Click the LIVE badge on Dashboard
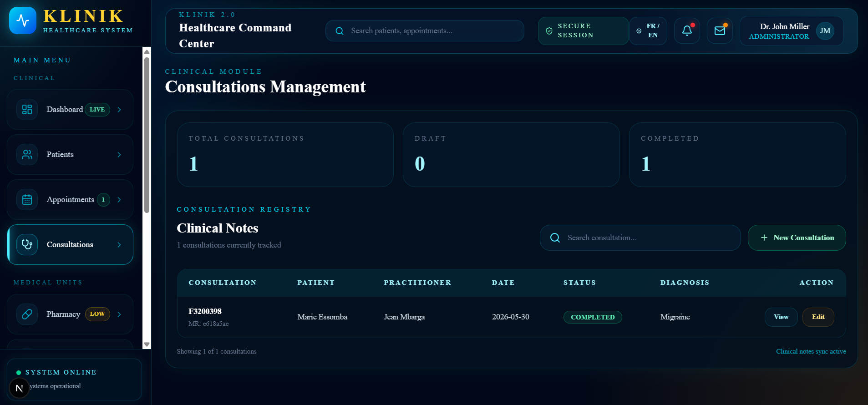The height and width of the screenshot is (405, 868). 97,110
